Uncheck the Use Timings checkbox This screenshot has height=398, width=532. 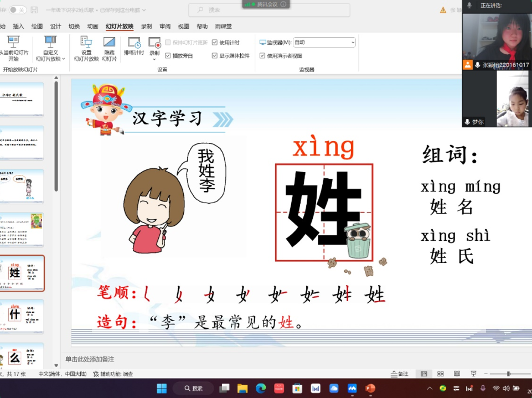(x=215, y=43)
